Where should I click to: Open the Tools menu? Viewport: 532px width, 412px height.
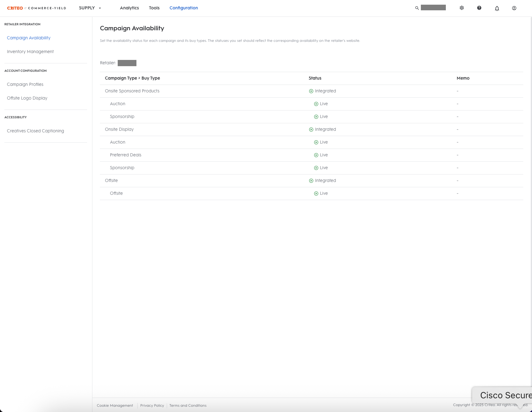[x=154, y=8]
